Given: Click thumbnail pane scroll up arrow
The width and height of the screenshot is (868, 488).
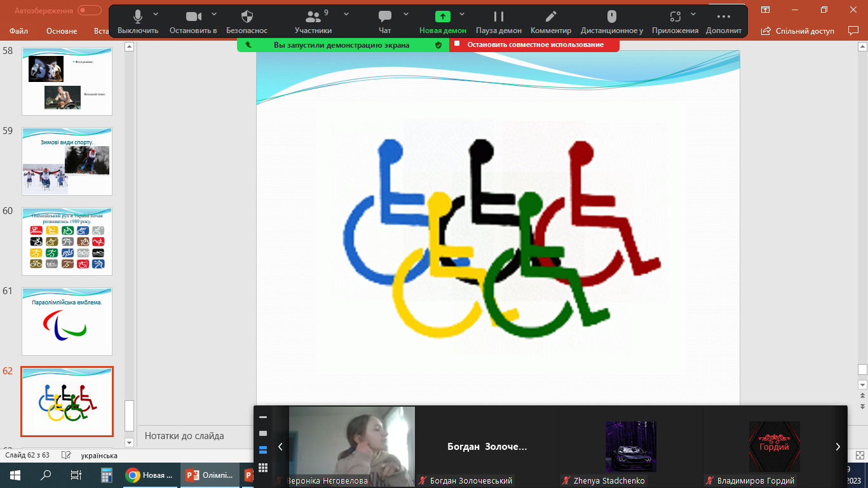Looking at the screenshot, I should (x=129, y=46).
